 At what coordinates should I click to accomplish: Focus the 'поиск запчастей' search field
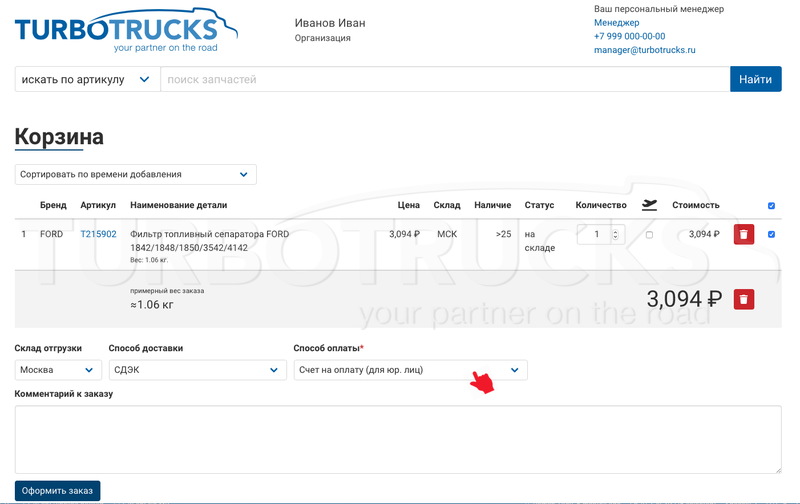pos(445,80)
